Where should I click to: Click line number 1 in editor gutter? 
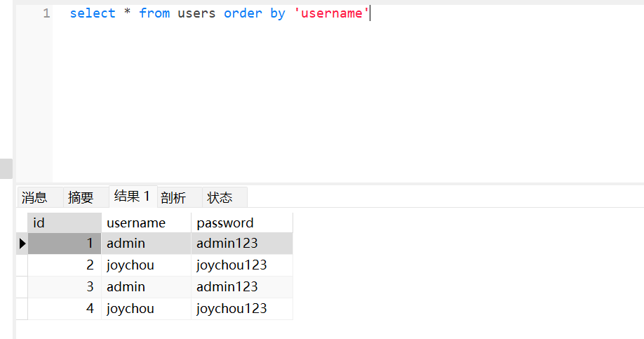pos(46,13)
